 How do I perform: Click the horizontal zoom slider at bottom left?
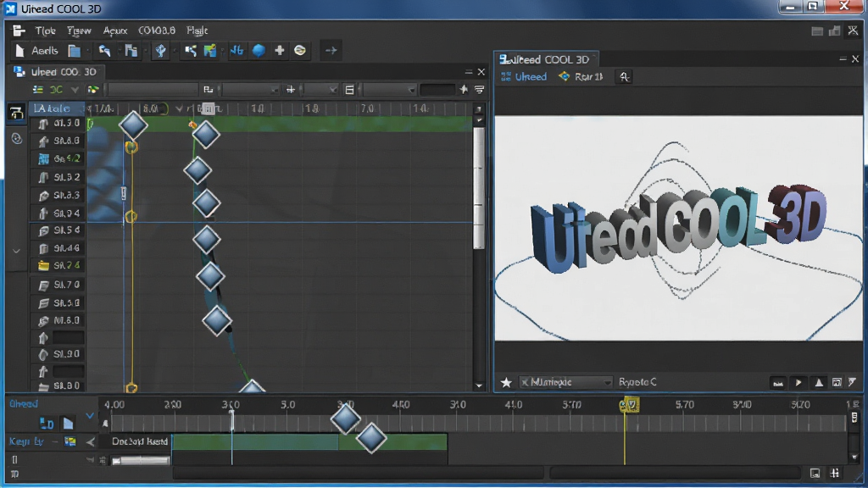[142, 460]
